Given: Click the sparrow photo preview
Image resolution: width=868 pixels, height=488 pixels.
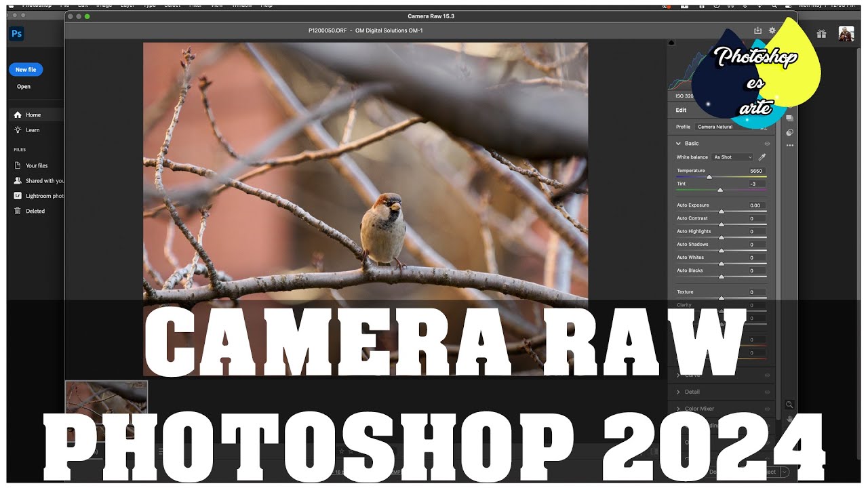Looking at the screenshot, I should (366, 209).
